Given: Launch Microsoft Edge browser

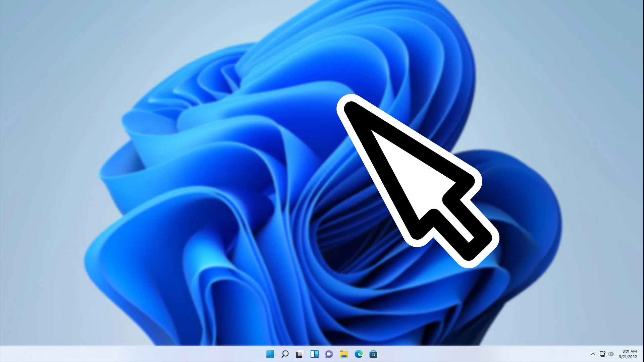Looking at the screenshot, I should [359, 354].
